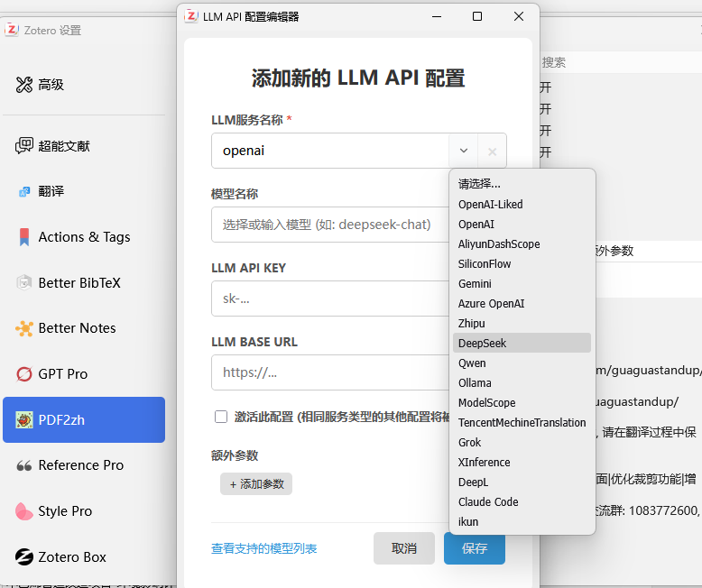Click the Zotero logo in editor title bar

(191, 16)
